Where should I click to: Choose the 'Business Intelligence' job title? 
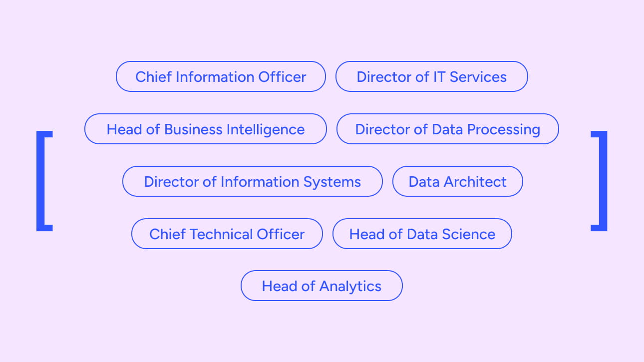click(x=205, y=129)
